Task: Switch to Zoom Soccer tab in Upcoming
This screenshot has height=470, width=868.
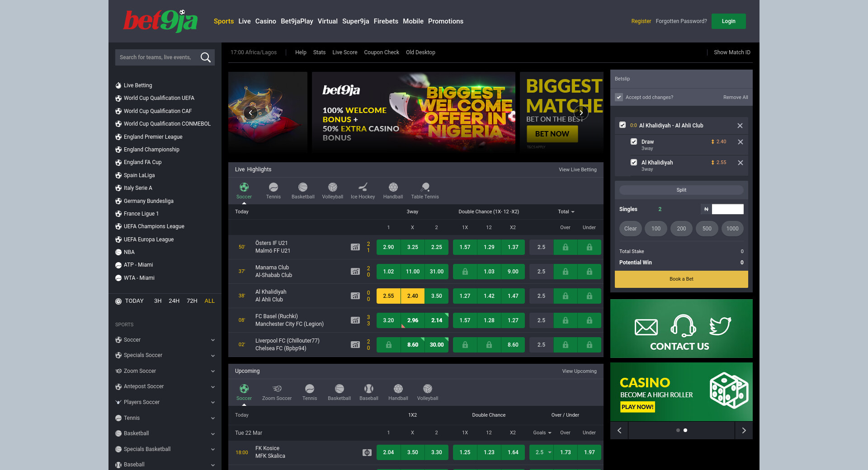Action: (x=277, y=392)
